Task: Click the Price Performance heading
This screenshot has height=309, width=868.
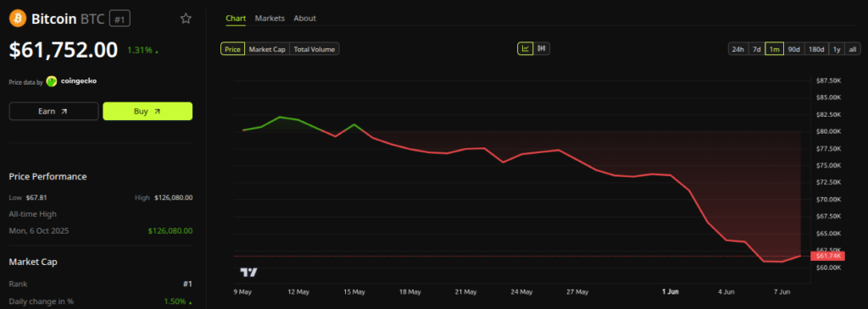Action: 47,176
